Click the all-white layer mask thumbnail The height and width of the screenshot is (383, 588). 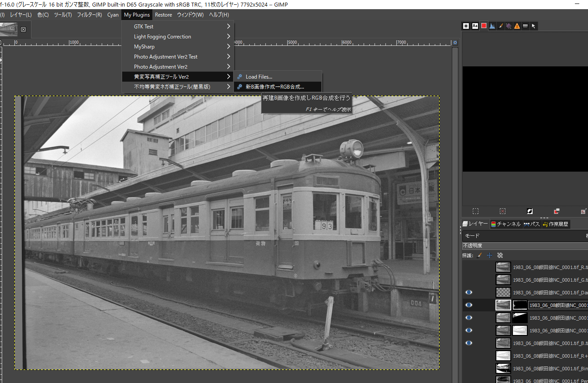click(x=520, y=330)
